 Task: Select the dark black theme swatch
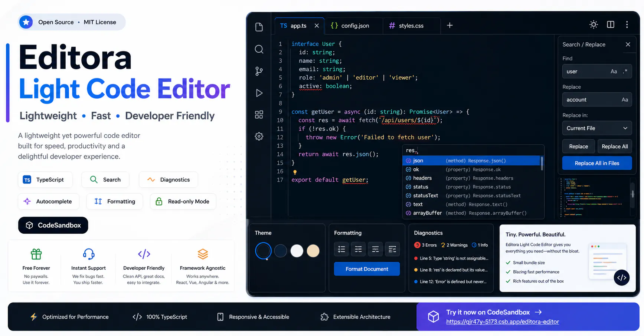click(263, 251)
